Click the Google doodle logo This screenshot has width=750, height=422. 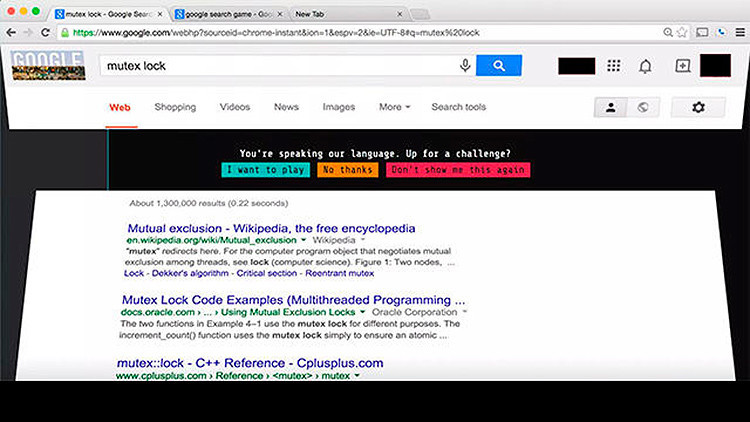pyautogui.click(x=48, y=65)
